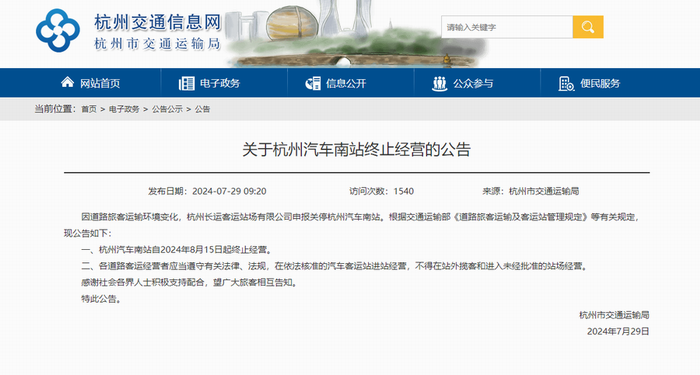
Task: Click the blue flower-shaped site logo
Action: tap(58, 30)
